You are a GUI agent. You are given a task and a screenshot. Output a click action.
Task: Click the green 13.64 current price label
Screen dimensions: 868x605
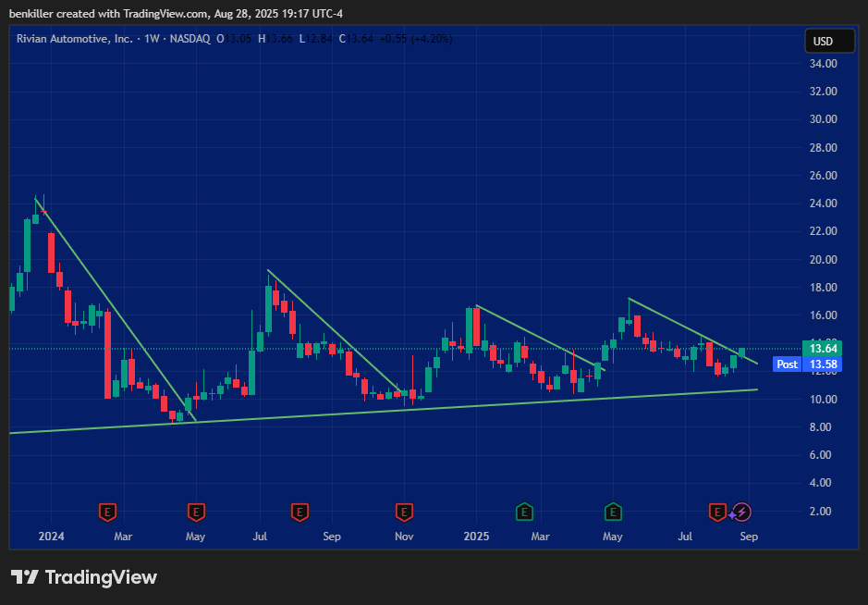(822, 349)
